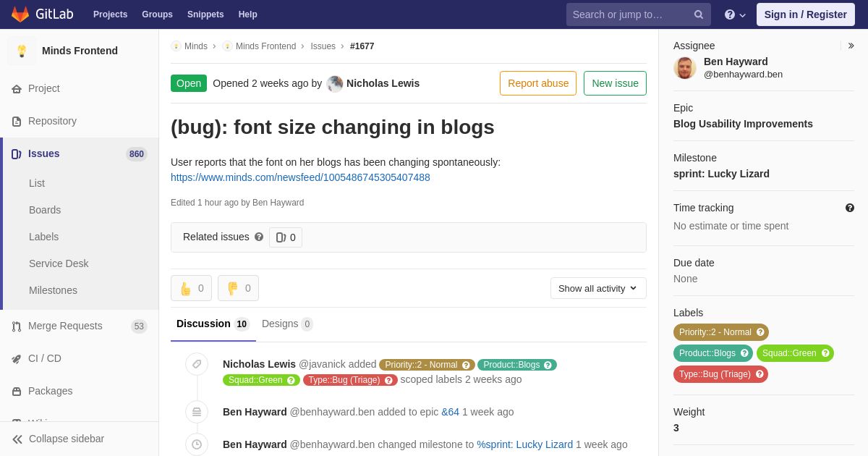The image size is (868, 456).
Task: Click the New issue button
Action: [x=615, y=83]
